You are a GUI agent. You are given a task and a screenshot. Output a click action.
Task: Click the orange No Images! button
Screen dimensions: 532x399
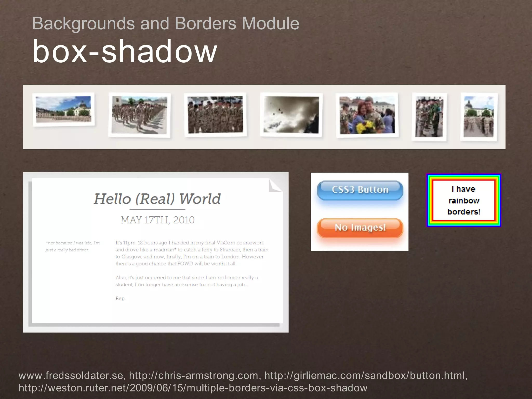(x=360, y=228)
